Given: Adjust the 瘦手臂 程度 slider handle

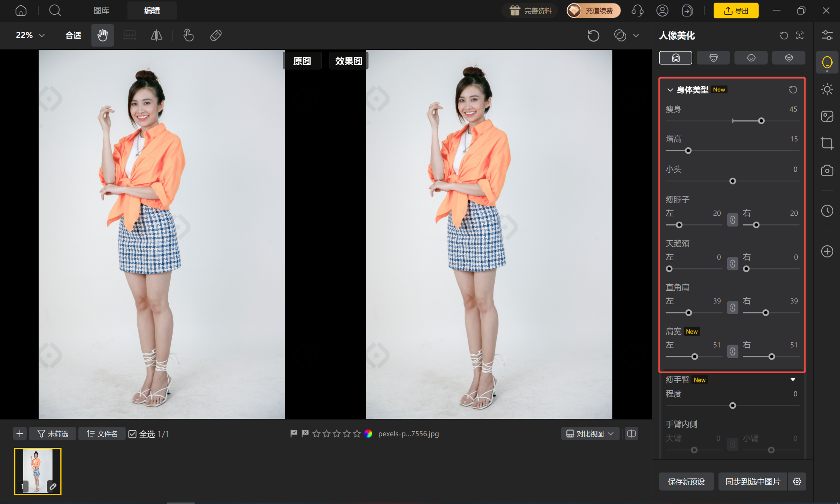Looking at the screenshot, I should (732, 405).
